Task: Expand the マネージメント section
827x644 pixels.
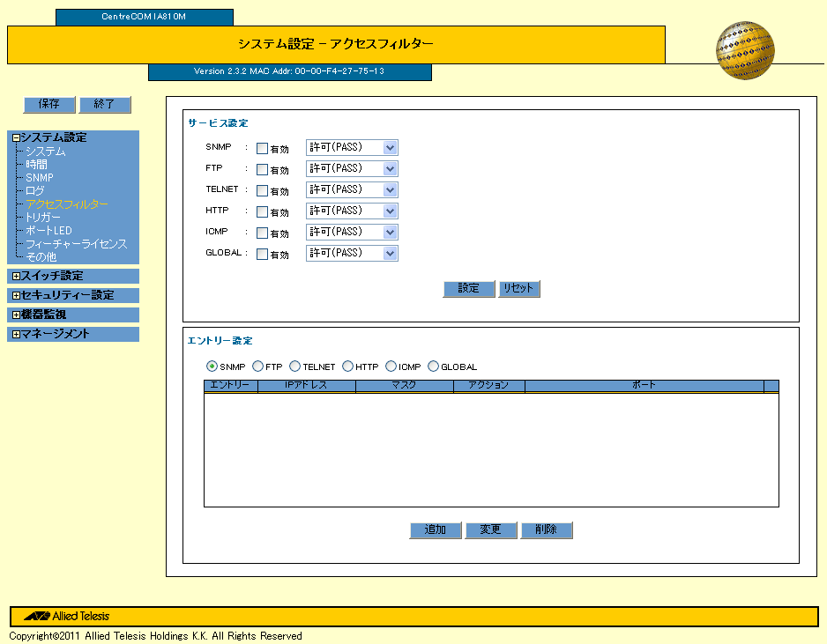Action: tap(16, 334)
